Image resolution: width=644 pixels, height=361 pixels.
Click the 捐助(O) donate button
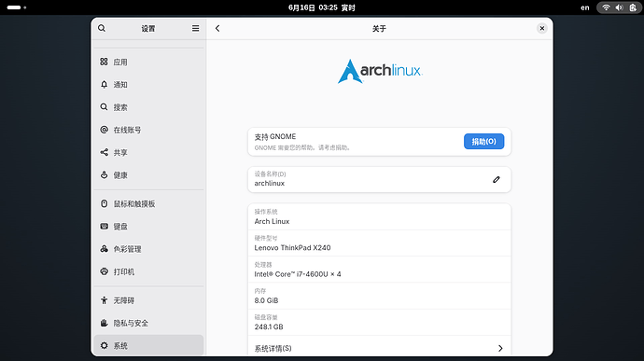pos(483,141)
